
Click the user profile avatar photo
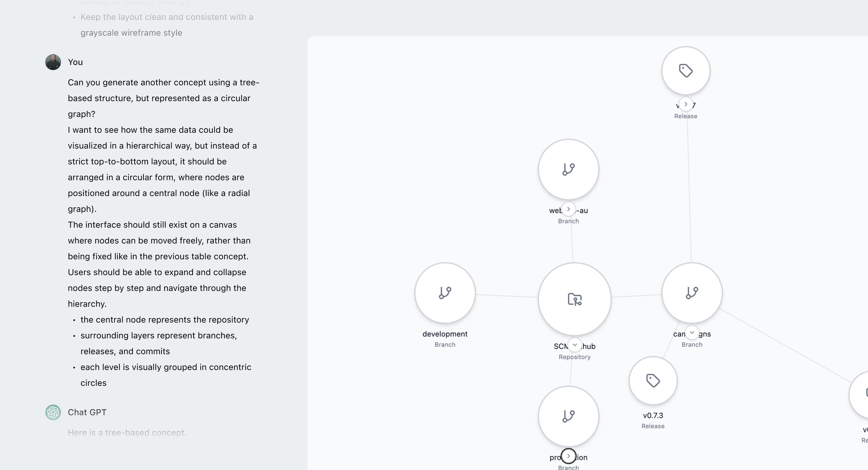click(53, 62)
